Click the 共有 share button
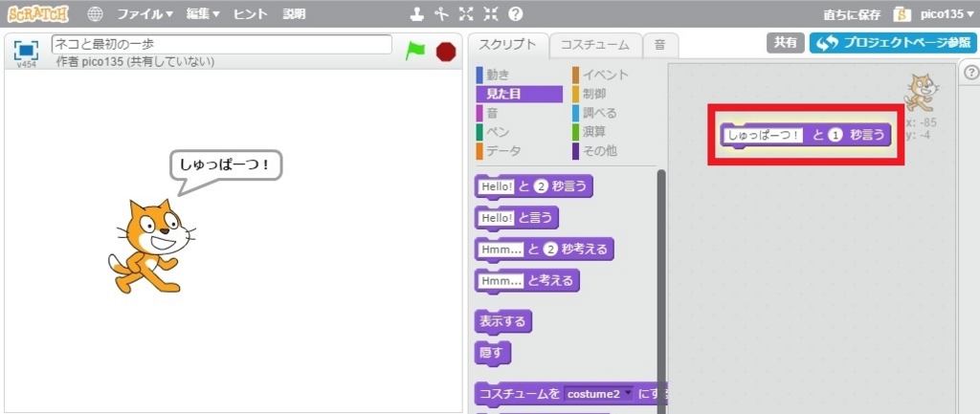The width and height of the screenshot is (980, 414). click(x=786, y=42)
